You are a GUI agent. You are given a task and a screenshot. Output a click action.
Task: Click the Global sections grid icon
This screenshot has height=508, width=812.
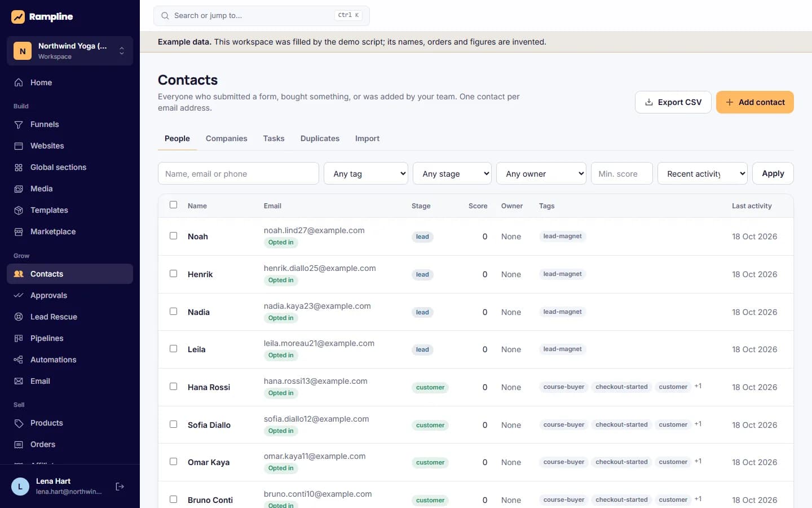(19, 167)
